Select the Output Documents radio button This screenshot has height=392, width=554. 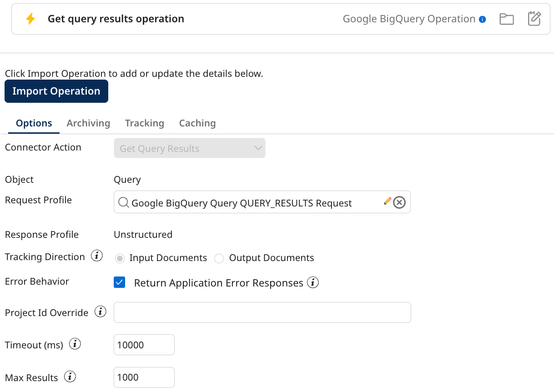[219, 258]
